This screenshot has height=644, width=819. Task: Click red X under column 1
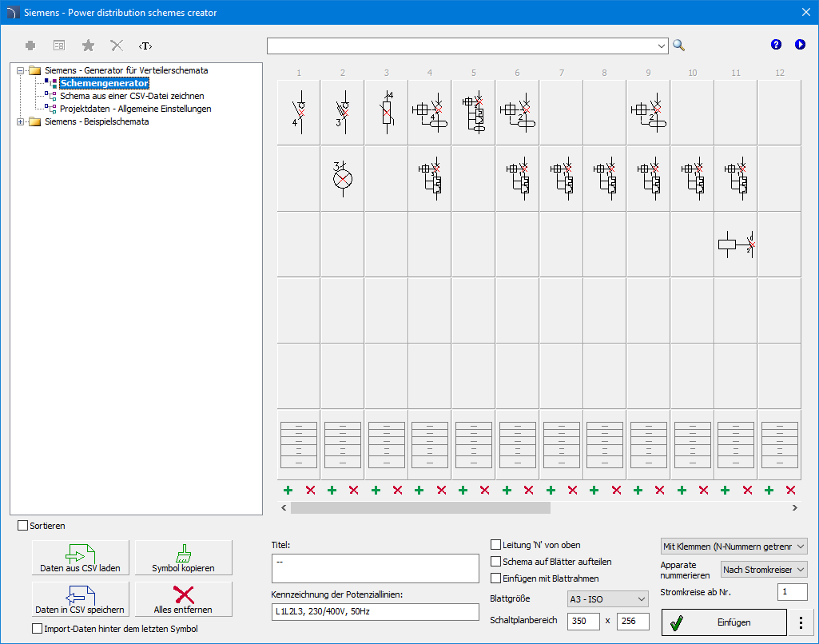pyautogui.click(x=310, y=490)
